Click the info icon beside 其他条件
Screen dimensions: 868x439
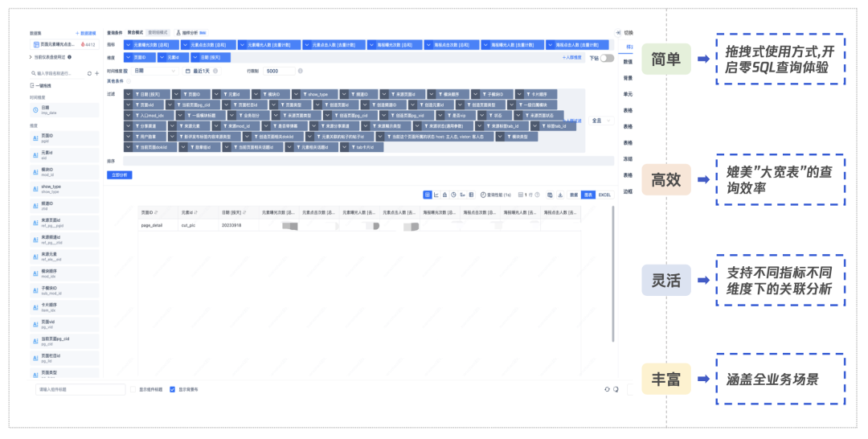129,81
